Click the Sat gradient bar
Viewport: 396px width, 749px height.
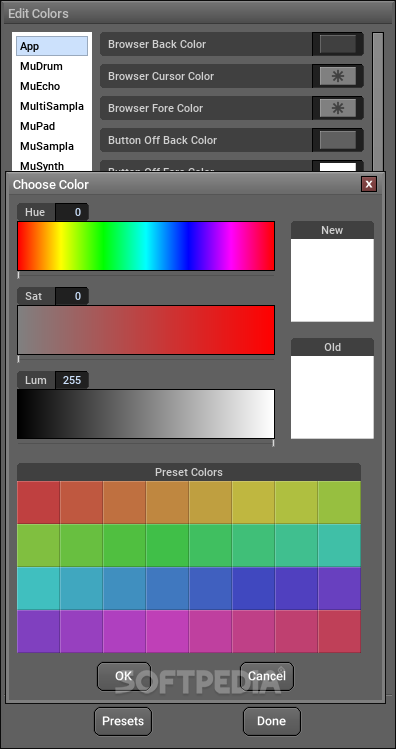click(x=146, y=330)
